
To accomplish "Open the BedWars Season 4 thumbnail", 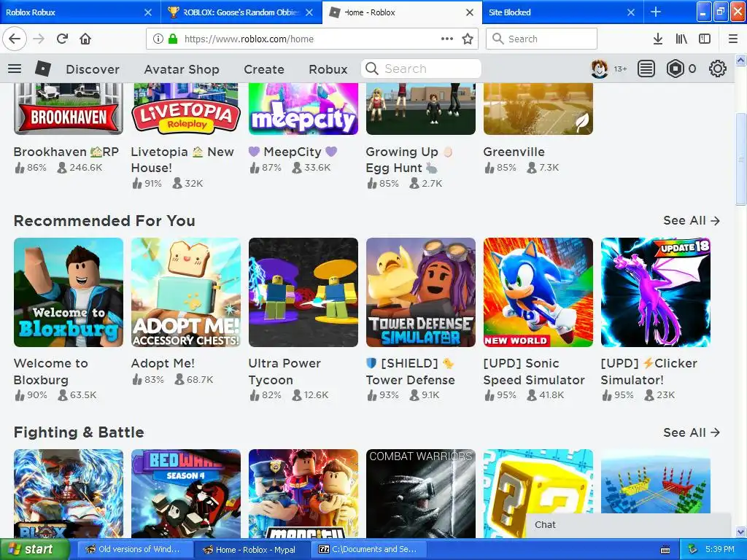I will [x=186, y=494].
